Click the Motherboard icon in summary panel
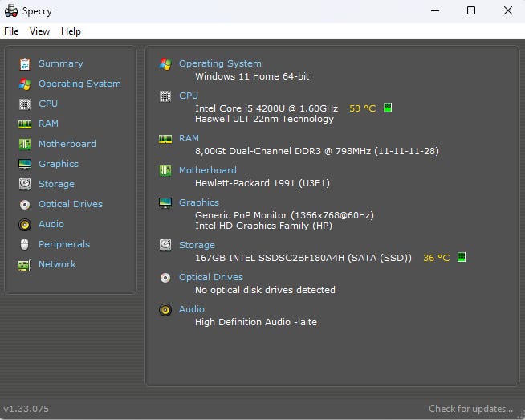This screenshot has width=525, height=420. pos(165,171)
